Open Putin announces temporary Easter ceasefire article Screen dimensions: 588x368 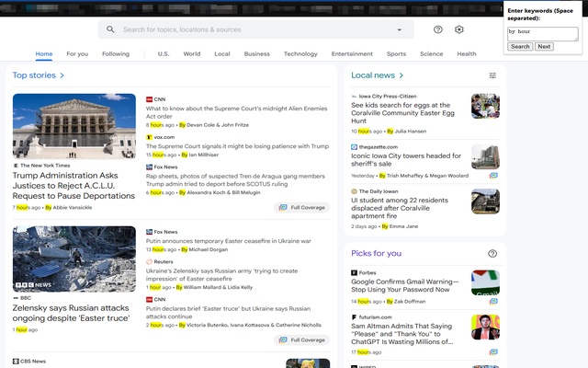(229, 241)
